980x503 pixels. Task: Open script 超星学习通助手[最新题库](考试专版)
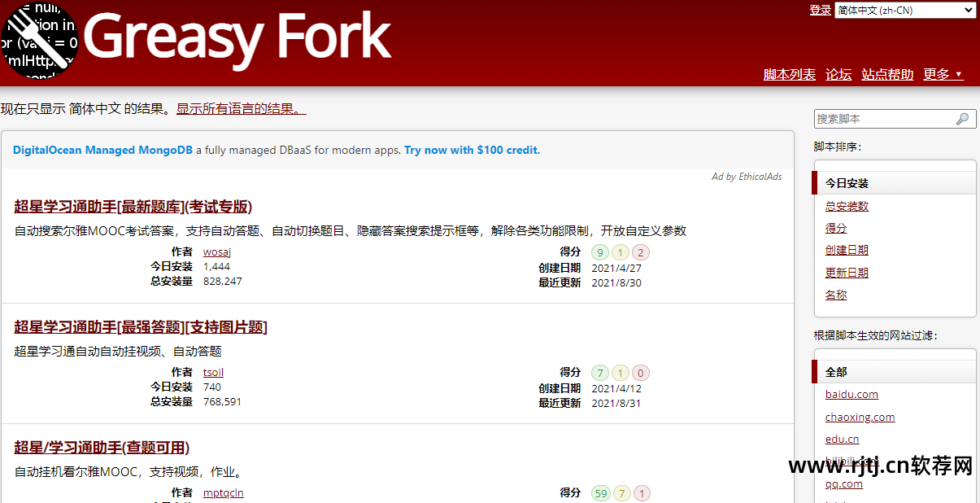tap(133, 206)
